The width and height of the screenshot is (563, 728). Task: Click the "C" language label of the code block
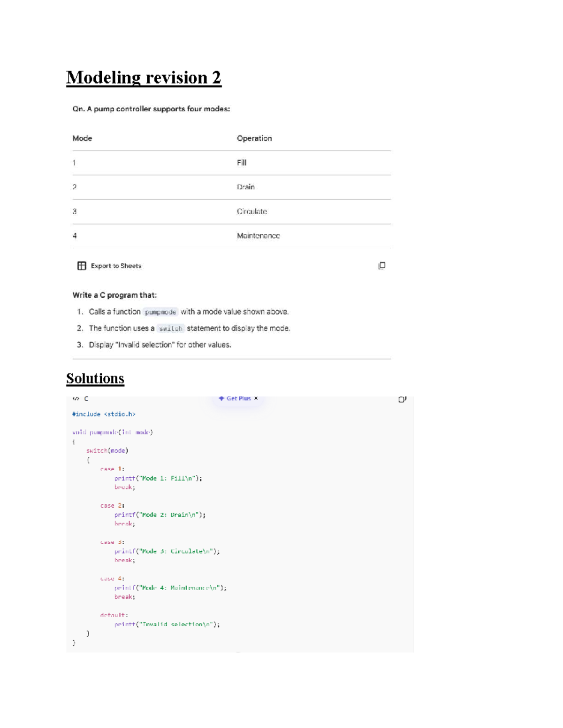pos(86,398)
